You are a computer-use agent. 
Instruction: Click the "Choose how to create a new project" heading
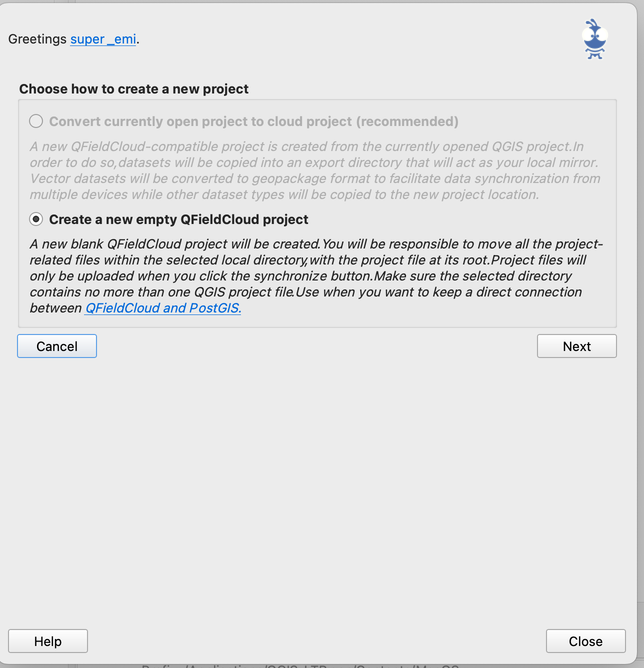133,89
